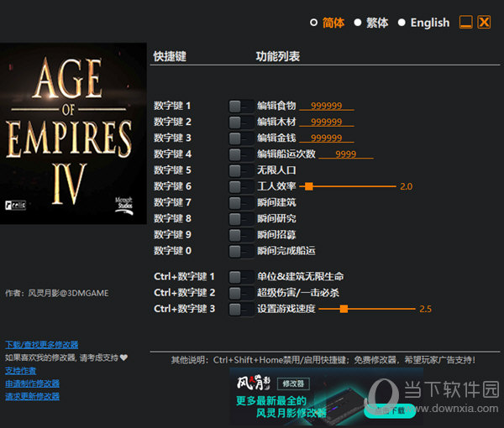Enable 单位&建筑无限生命 switch
This screenshot has height=428, width=504.
(x=241, y=277)
